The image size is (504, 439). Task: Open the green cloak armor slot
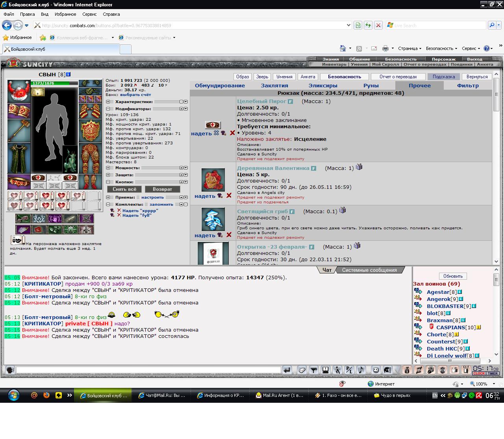pyautogui.click(x=19, y=159)
